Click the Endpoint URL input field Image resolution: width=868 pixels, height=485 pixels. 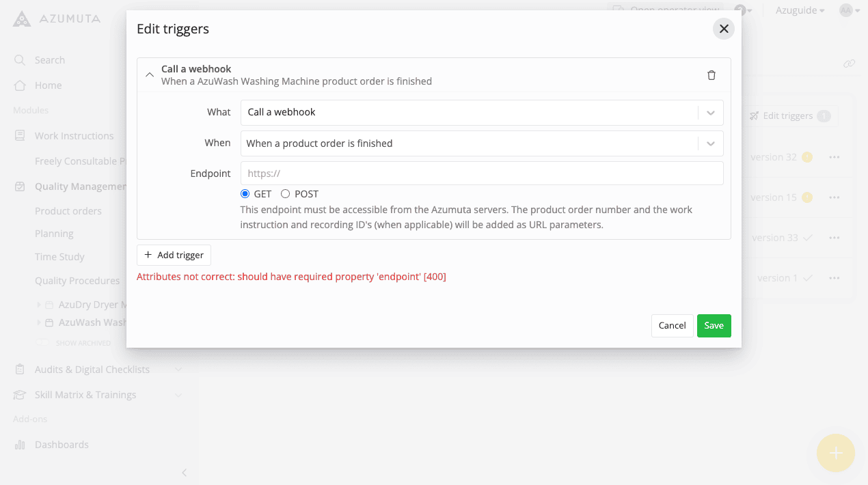pyautogui.click(x=481, y=174)
